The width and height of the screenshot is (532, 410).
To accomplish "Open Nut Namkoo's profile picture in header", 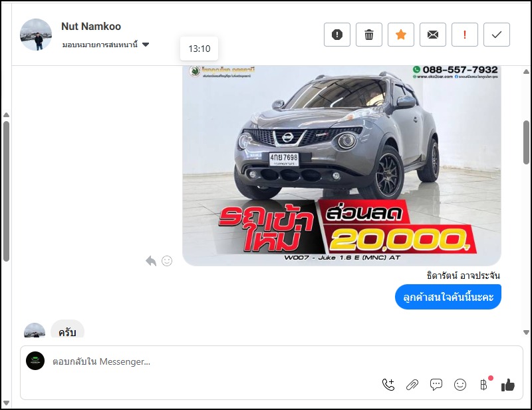I will (36, 35).
